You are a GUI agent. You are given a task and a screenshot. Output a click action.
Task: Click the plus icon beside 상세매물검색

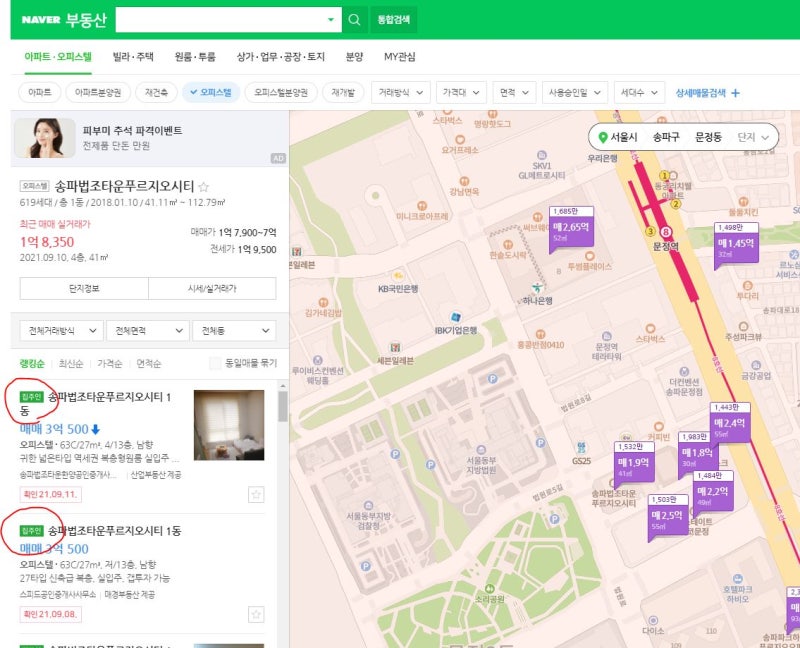[735, 93]
